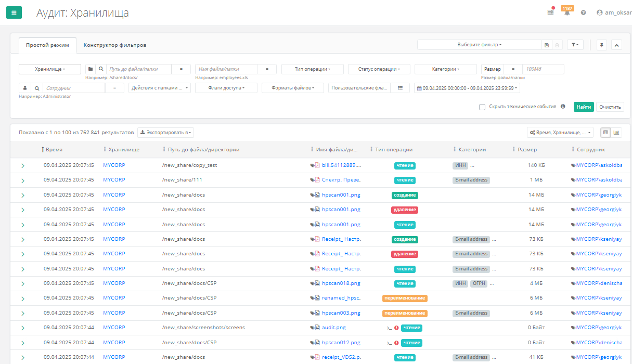
Task: Open the 'Выберите фильтр' dropdown
Action: click(x=479, y=45)
